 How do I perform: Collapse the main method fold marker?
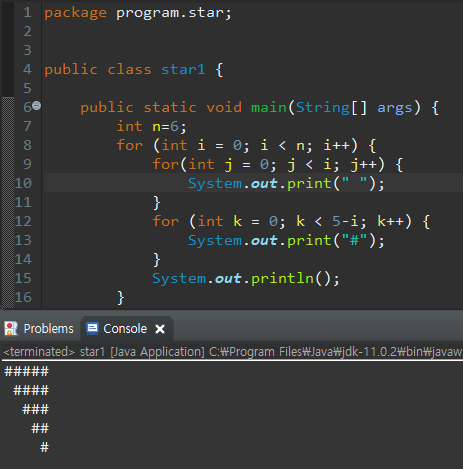pyautogui.click(x=37, y=106)
